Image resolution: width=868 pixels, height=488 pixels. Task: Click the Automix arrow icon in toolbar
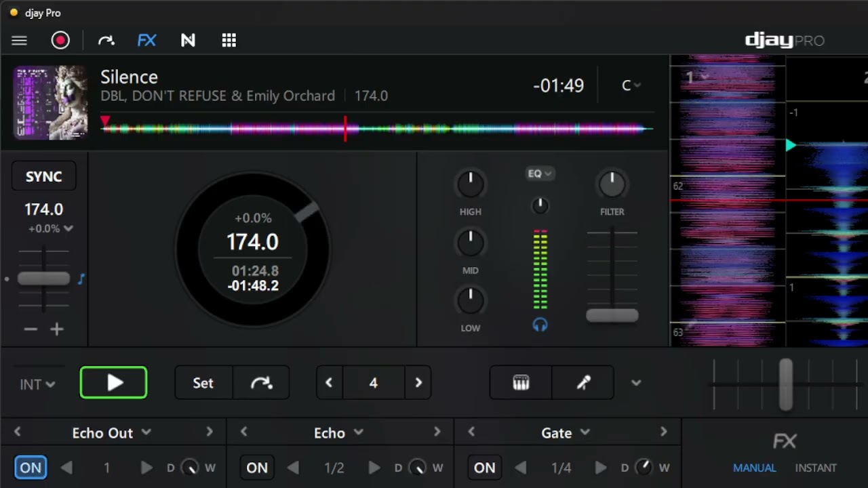pos(106,41)
